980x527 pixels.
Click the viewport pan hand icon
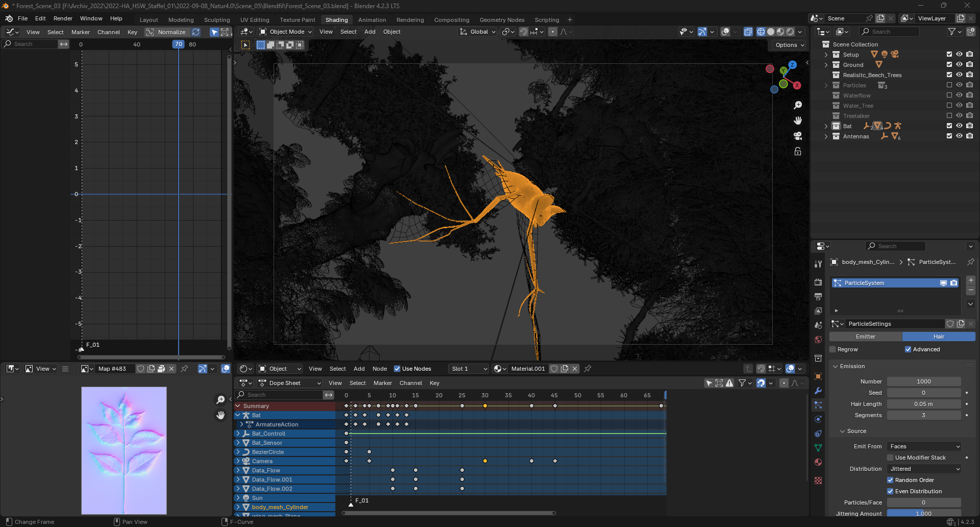click(798, 121)
